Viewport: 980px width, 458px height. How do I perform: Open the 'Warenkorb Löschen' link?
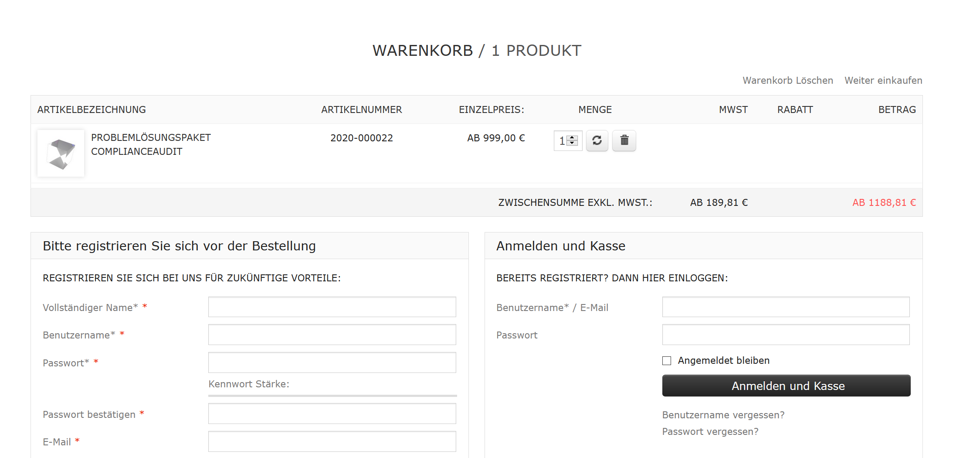pyautogui.click(x=788, y=81)
